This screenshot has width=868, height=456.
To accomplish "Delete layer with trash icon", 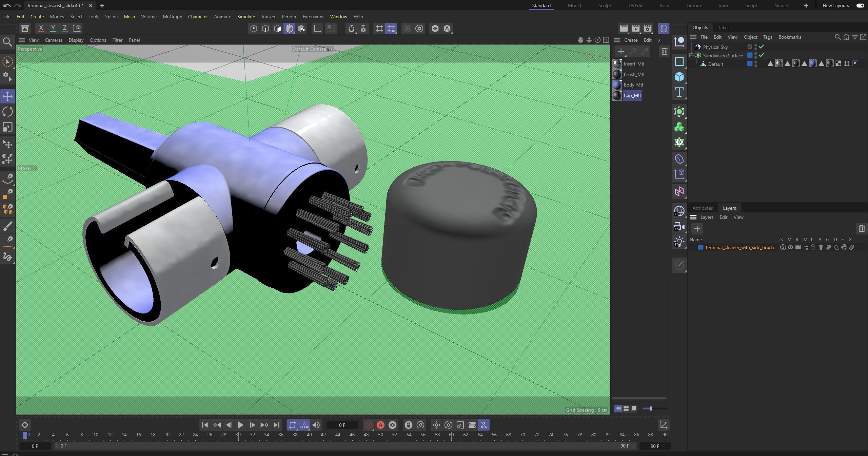I will [x=862, y=229].
